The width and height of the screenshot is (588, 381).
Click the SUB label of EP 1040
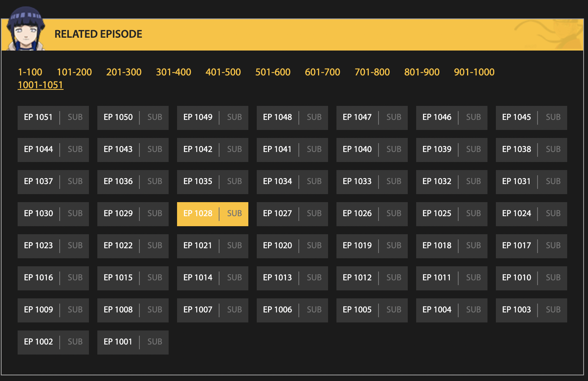pos(394,149)
